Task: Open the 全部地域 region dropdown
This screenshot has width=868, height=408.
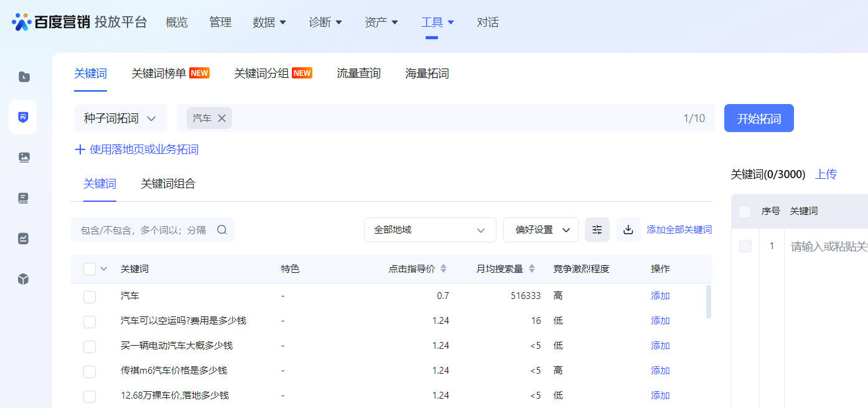Action: [429, 230]
